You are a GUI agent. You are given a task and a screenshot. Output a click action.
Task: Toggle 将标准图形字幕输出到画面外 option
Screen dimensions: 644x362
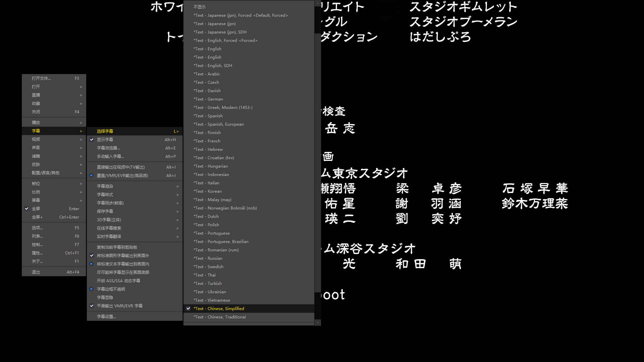pyautogui.click(x=135, y=255)
